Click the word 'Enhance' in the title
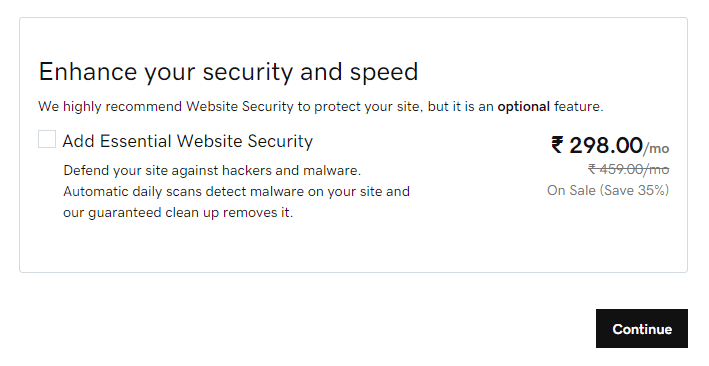This screenshot has width=709, height=366. 88,71
